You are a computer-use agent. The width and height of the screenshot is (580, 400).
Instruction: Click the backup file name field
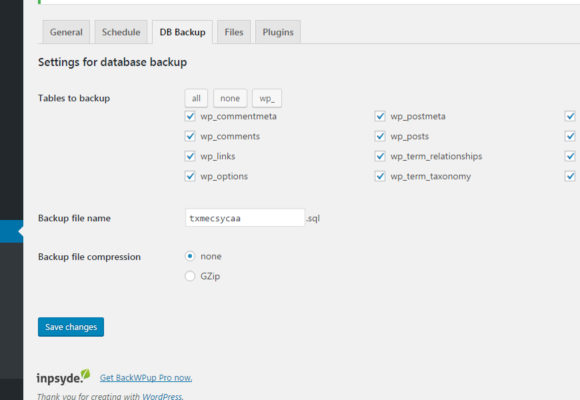[x=245, y=218]
